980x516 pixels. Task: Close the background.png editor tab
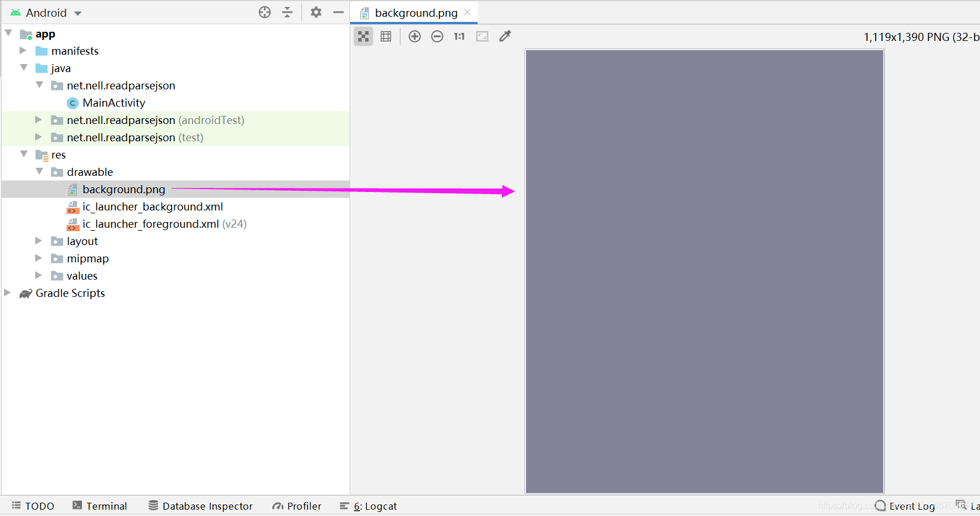(467, 12)
